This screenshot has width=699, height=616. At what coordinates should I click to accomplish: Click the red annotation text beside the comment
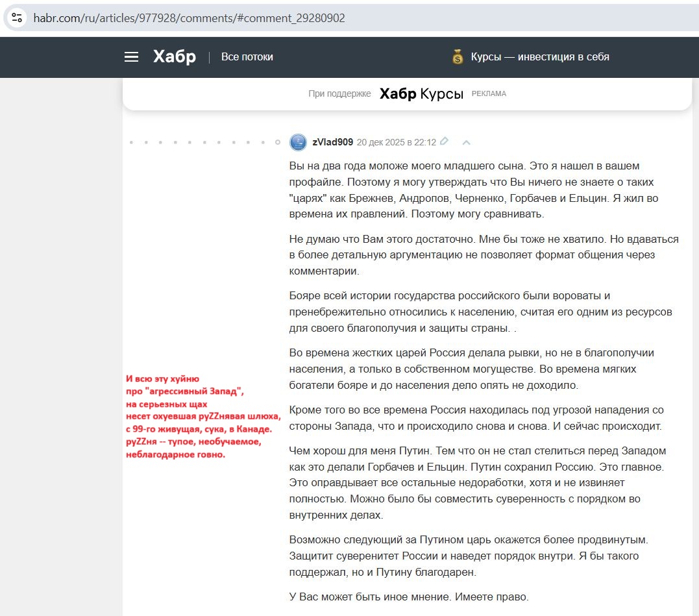[202, 415]
